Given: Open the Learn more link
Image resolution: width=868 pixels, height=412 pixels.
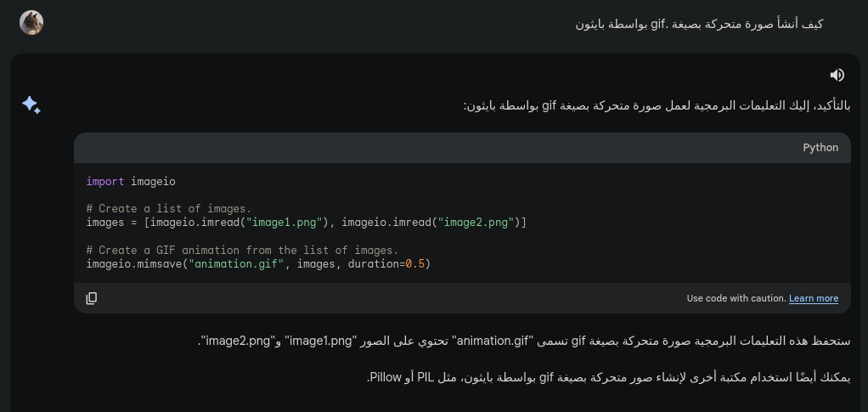Looking at the screenshot, I should [813, 298].
